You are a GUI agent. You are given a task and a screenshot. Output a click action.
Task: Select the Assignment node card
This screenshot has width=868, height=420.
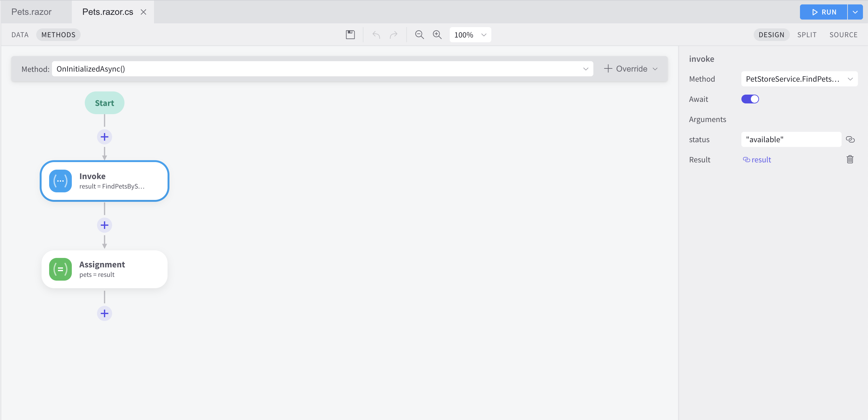pyautogui.click(x=105, y=269)
